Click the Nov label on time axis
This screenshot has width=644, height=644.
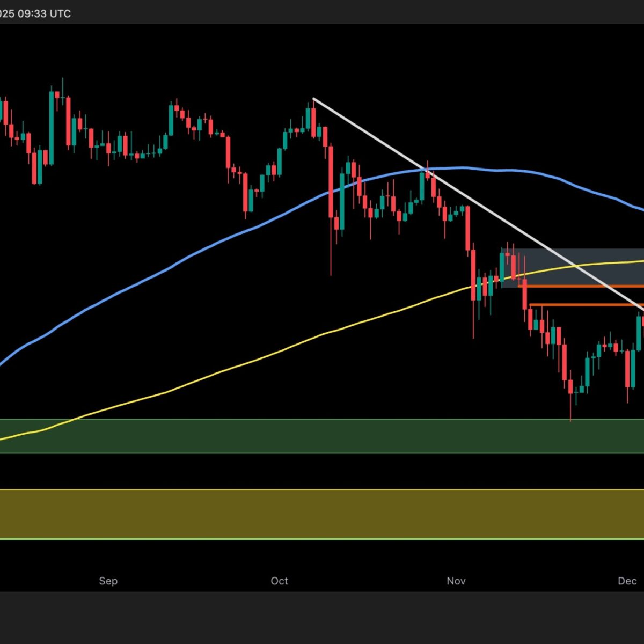coord(456,581)
